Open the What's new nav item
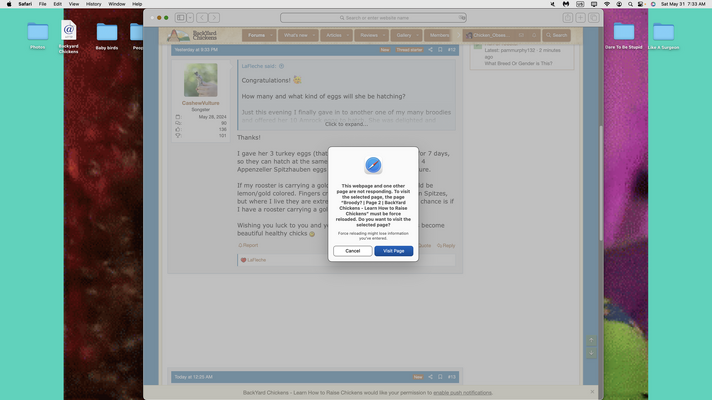The width and height of the screenshot is (712, 400). click(296, 35)
